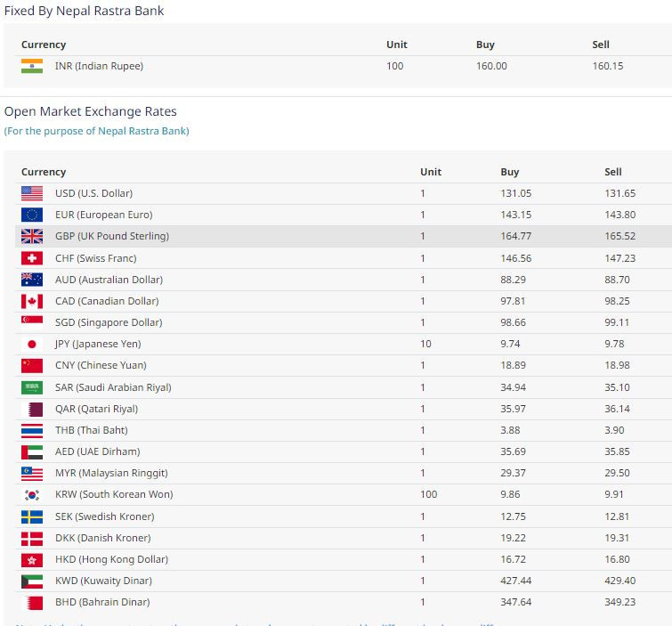This screenshot has width=672, height=626.
Task: Click the Danish flag icon for DKK
Action: pos(32,538)
